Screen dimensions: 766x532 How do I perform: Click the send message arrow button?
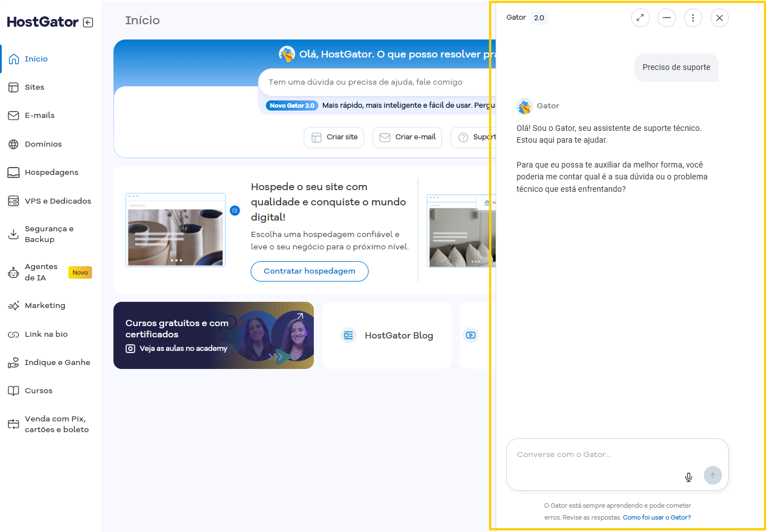tap(713, 475)
